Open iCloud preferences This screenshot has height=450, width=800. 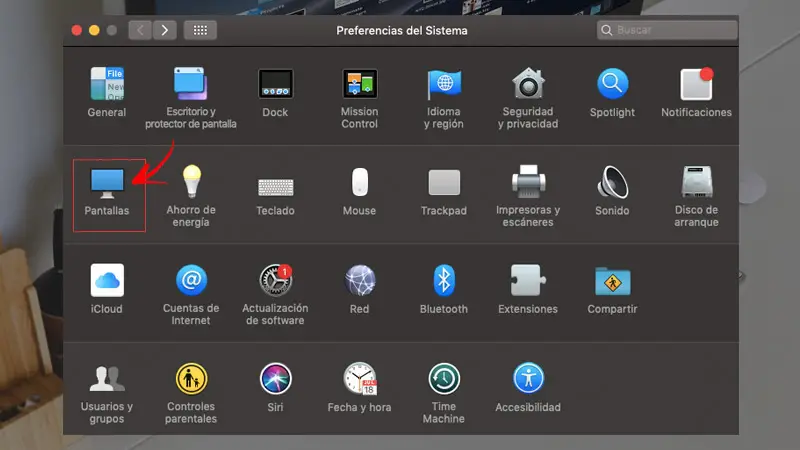(x=107, y=289)
